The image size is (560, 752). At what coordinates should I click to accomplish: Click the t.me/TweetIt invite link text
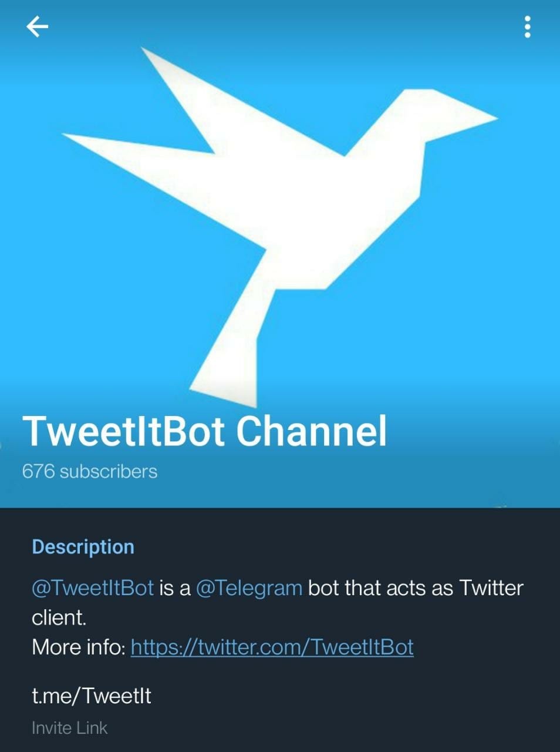(x=92, y=696)
